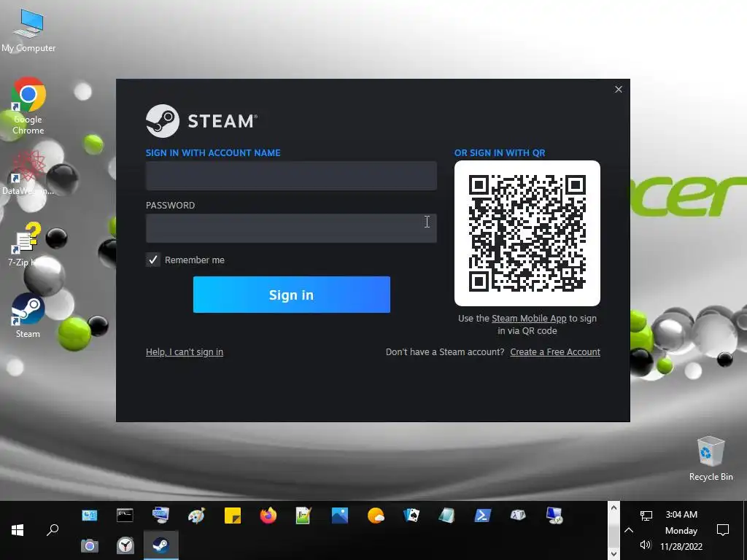Open the Control Panel taskbar icon
The height and width of the screenshot is (560, 747).
pyautogui.click(x=89, y=516)
